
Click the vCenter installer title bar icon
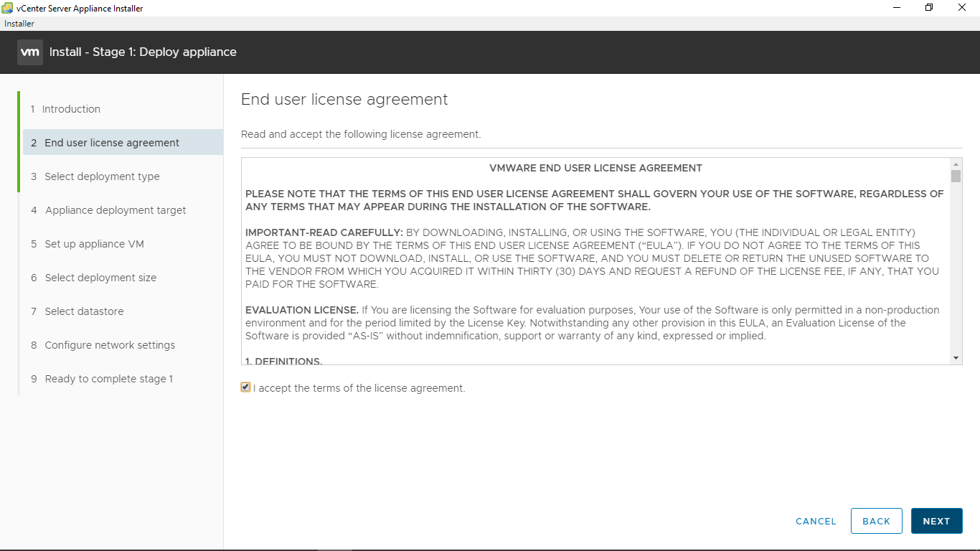(8, 8)
